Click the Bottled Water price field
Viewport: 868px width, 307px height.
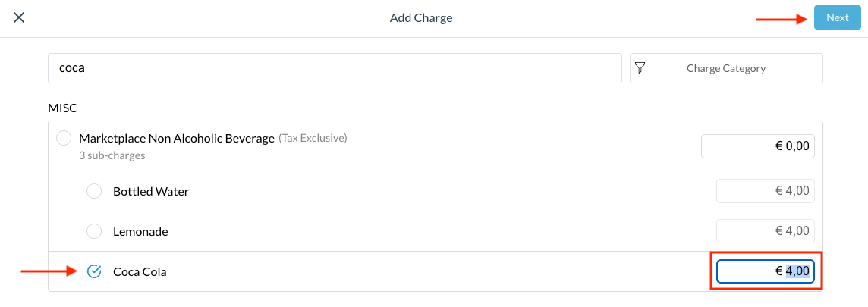(765, 191)
